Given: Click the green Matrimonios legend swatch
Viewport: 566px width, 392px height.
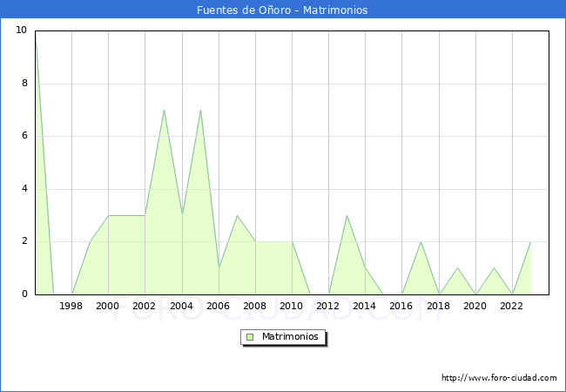Looking at the screenshot, I should click(x=250, y=337).
